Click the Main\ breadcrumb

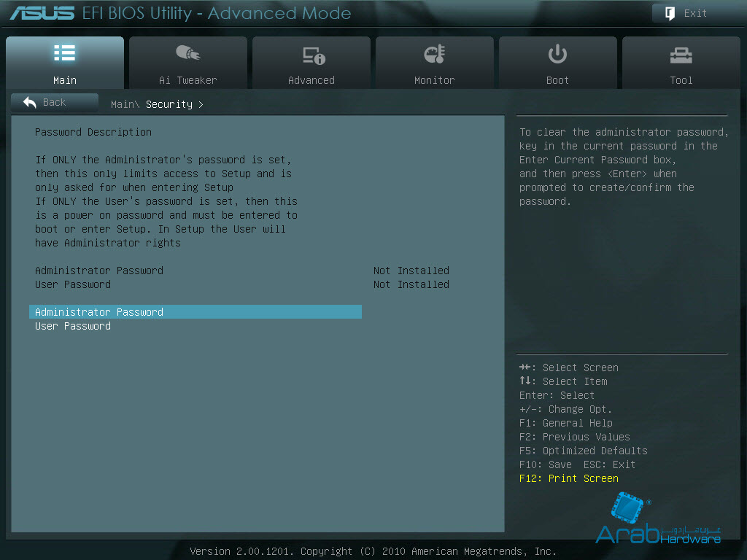[125, 104]
